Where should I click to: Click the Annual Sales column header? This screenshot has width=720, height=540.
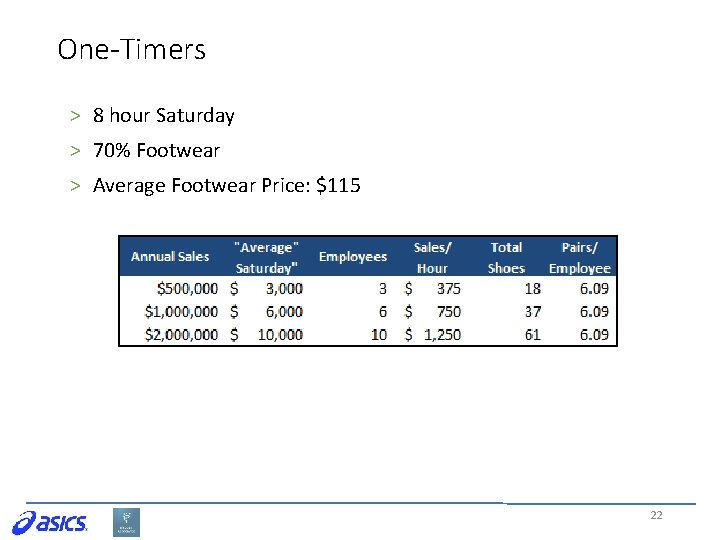coord(170,256)
